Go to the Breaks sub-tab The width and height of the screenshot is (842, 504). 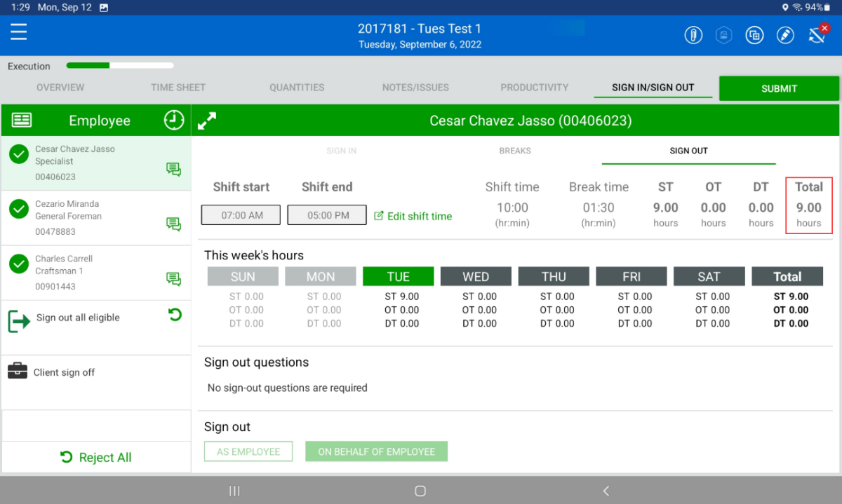(x=515, y=151)
